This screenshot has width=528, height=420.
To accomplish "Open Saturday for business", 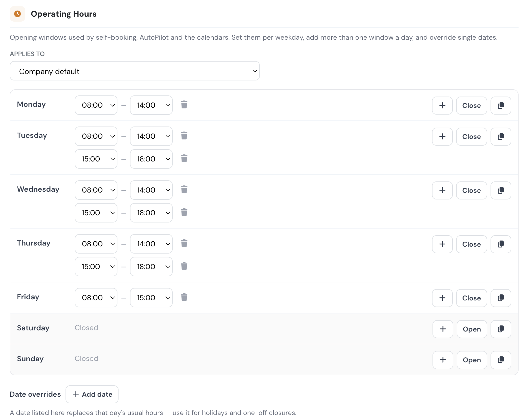I will [472, 329].
